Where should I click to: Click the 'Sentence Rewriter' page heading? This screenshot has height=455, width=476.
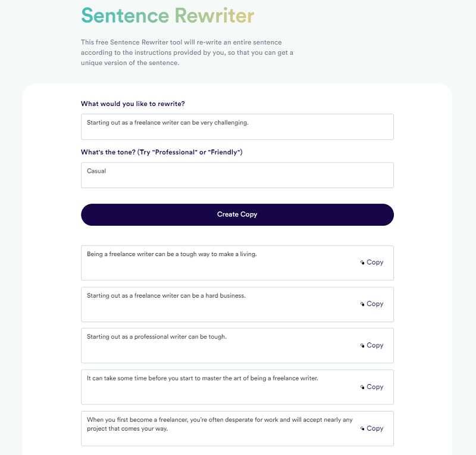167,15
